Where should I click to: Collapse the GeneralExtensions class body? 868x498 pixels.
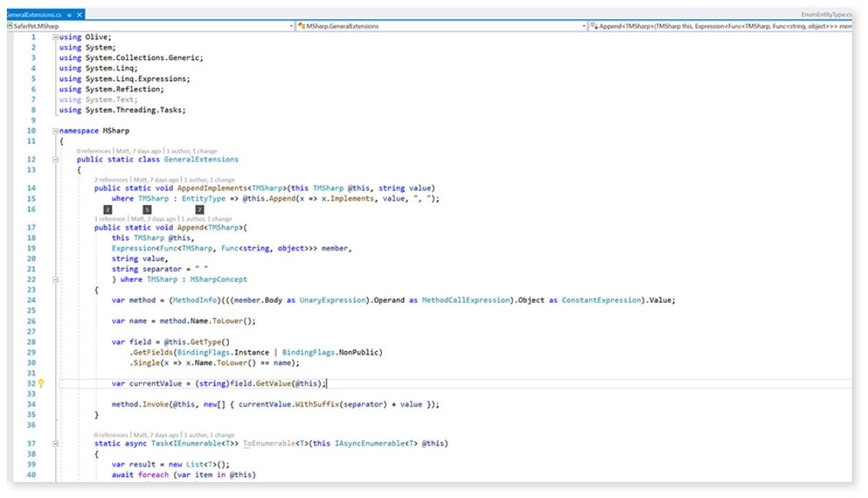(x=54, y=159)
